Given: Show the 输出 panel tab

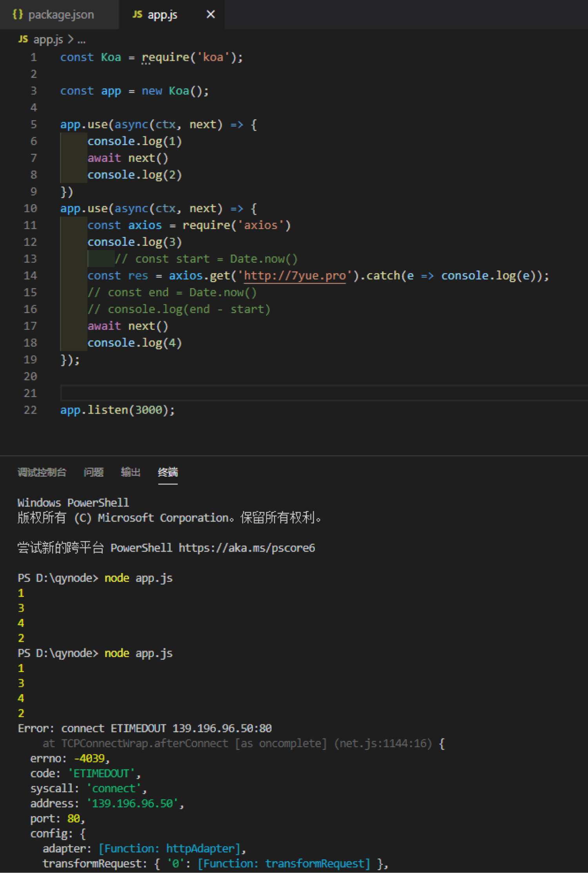Looking at the screenshot, I should [x=131, y=472].
